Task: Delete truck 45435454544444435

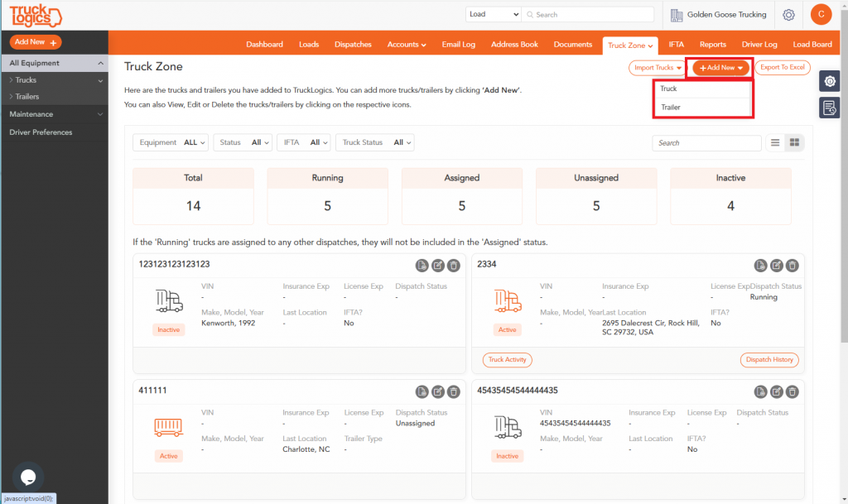Action: (792, 391)
